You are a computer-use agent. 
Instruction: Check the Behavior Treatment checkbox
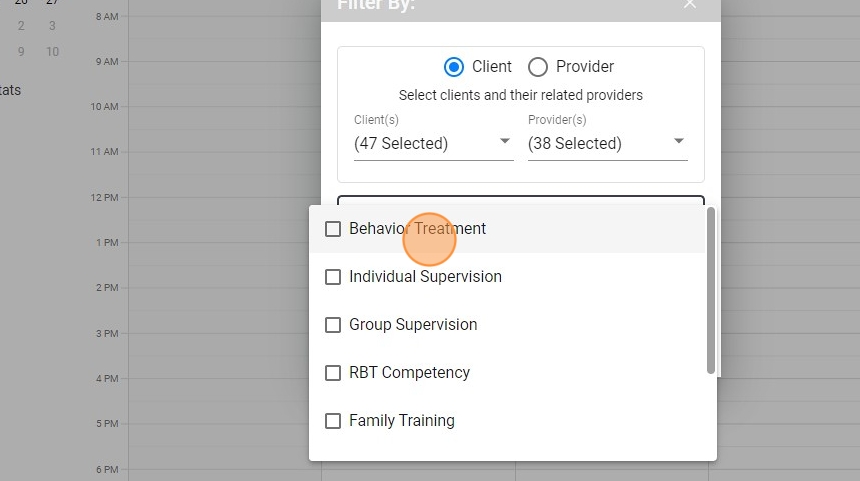tap(333, 229)
